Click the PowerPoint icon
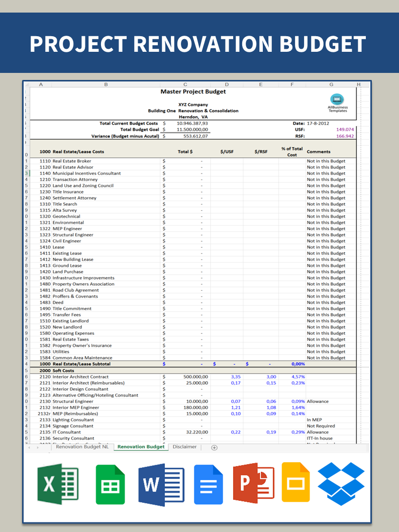The height and width of the screenshot is (532, 399). (253, 484)
